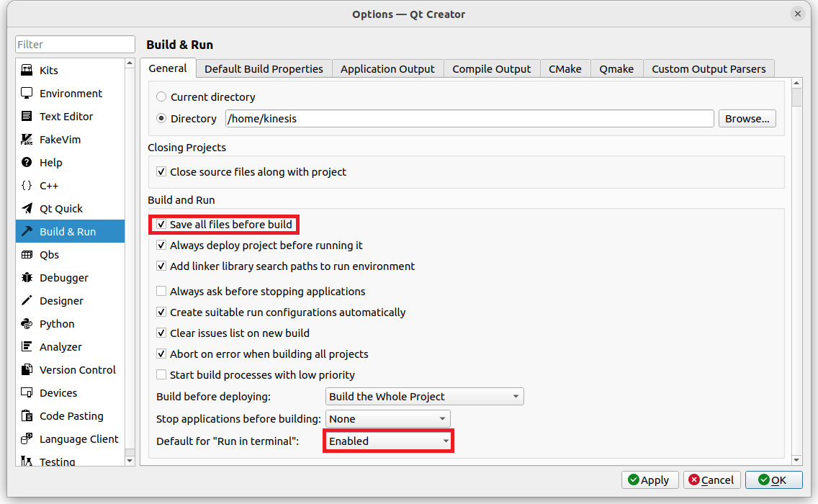
Task: Open the Devices settings icon
Action: [x=27, y=393]
